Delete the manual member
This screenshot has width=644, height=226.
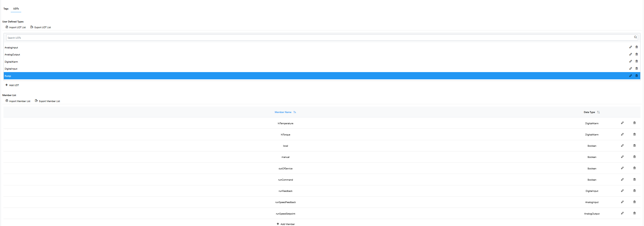(634, 157)
